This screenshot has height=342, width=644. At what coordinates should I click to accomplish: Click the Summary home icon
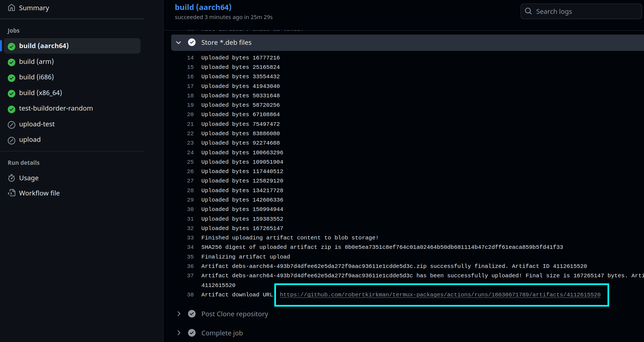11,8
